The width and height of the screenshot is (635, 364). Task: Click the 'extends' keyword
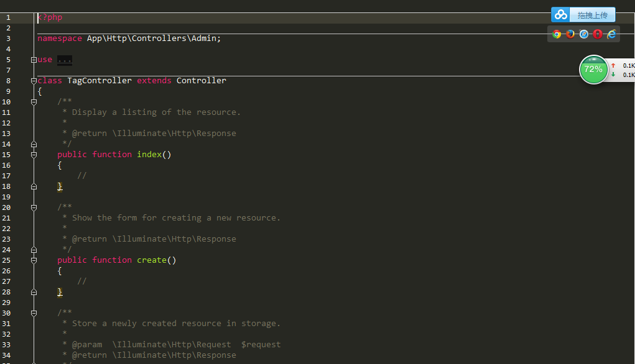coord(154,81)
